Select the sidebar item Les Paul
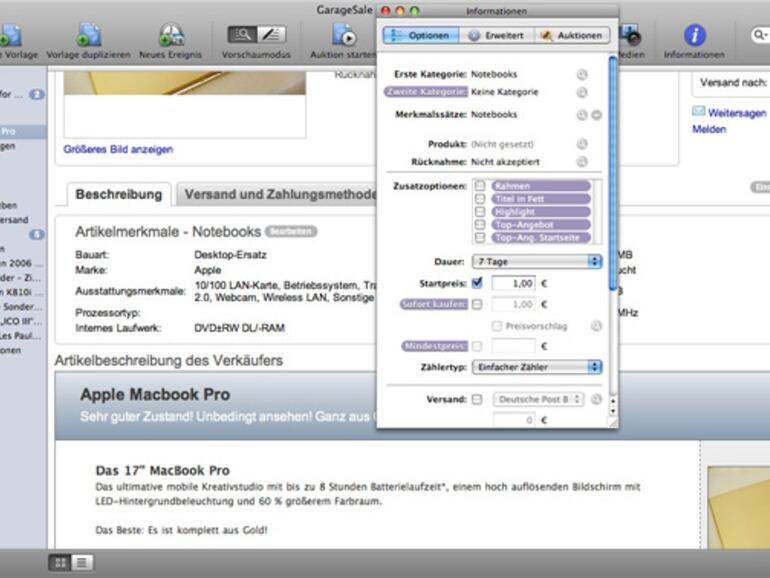The width and height of the screenshot is (770, 578). tap(23, 336)
